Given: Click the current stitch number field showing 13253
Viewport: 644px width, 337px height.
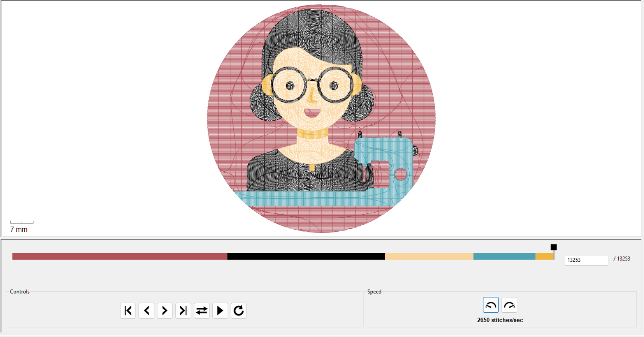Looking at the screenshot, I should coord(586,260).
